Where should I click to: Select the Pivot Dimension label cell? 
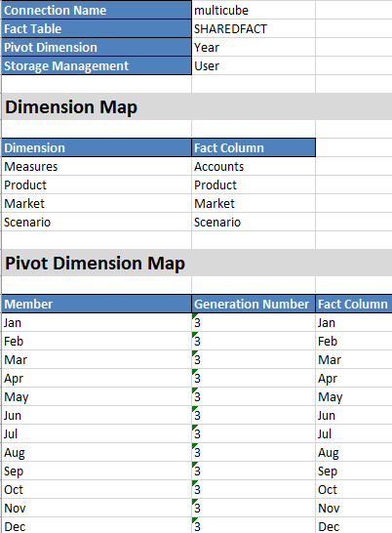click(97, 47)
